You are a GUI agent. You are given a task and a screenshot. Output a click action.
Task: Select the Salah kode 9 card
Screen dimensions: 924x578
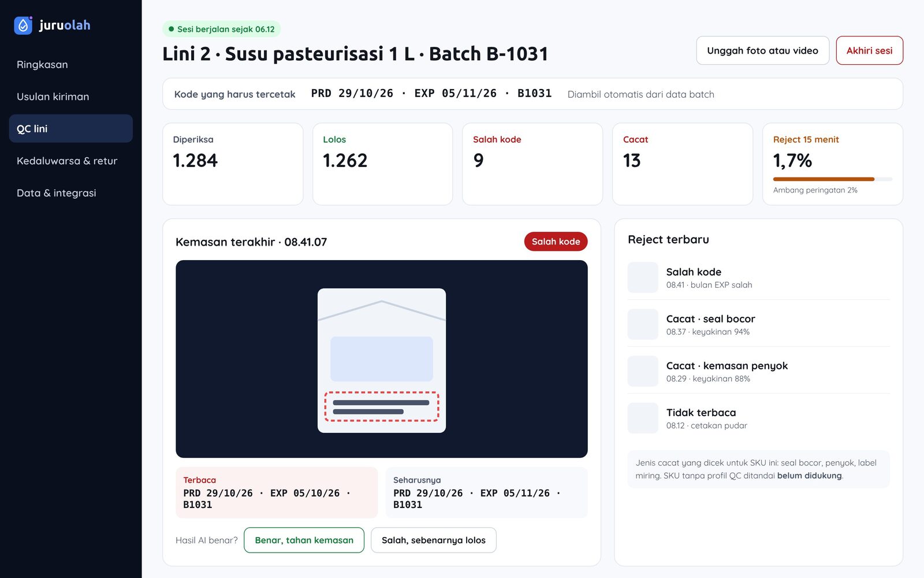point(532,164)
